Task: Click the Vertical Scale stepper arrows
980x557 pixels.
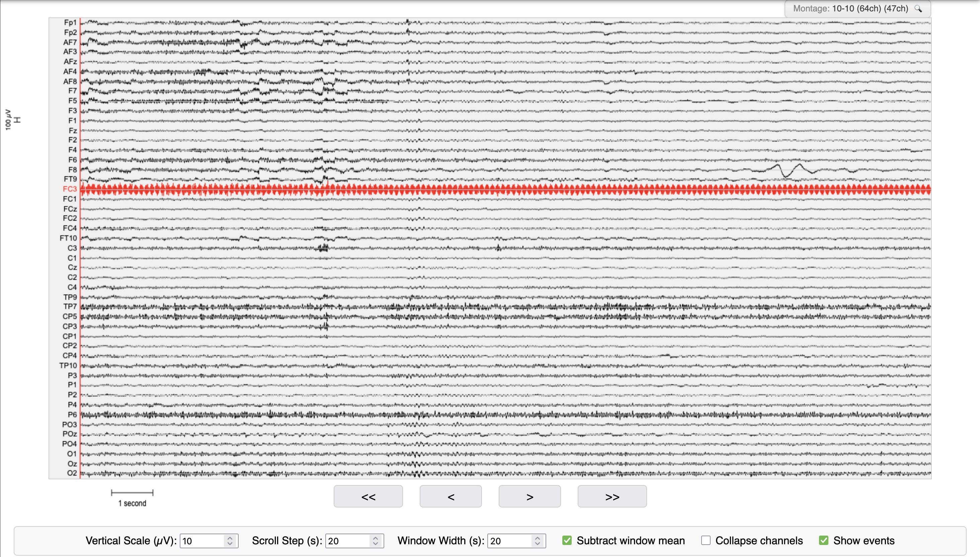Action: [x=230, y=541]
